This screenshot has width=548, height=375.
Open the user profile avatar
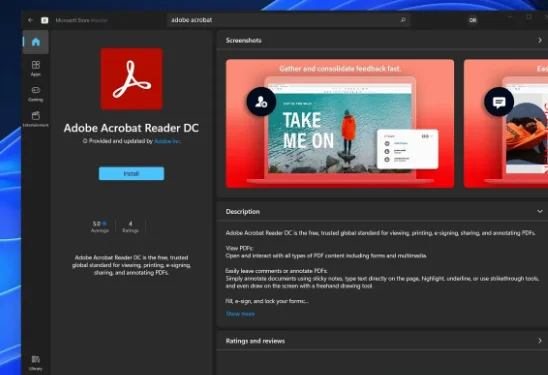pyautogui.click(x=473, y=20)
